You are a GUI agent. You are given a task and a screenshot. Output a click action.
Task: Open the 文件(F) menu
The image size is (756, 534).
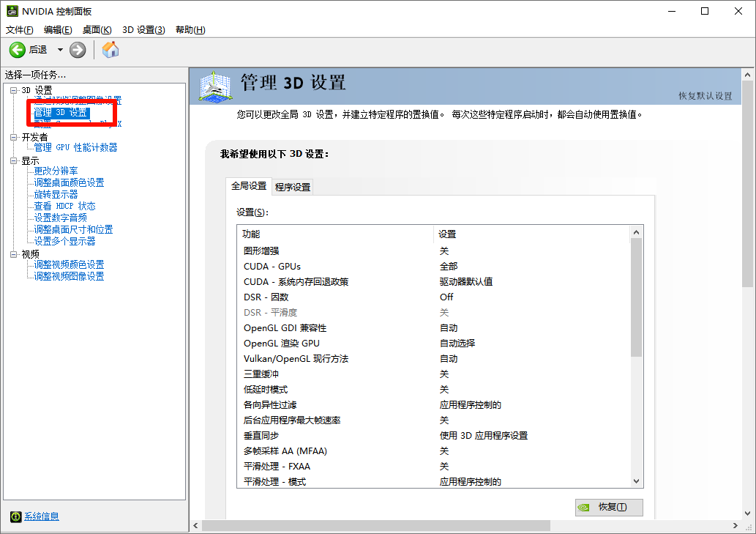pos(19,30)
